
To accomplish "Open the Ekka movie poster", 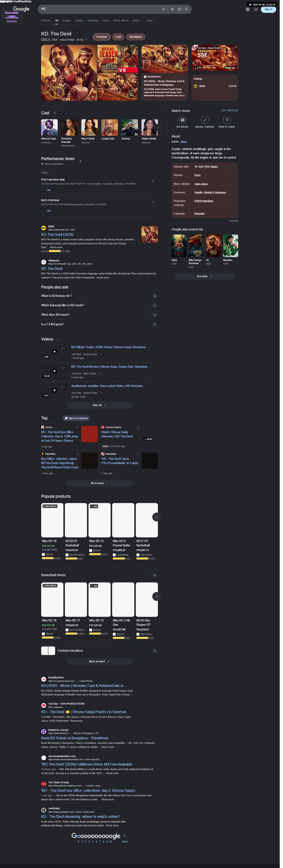I will [179, 246].
